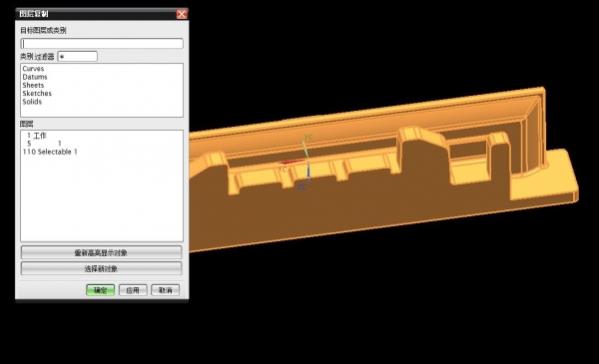Select the Solids category
The image size is (599, 364).
(x=32, y=102)
